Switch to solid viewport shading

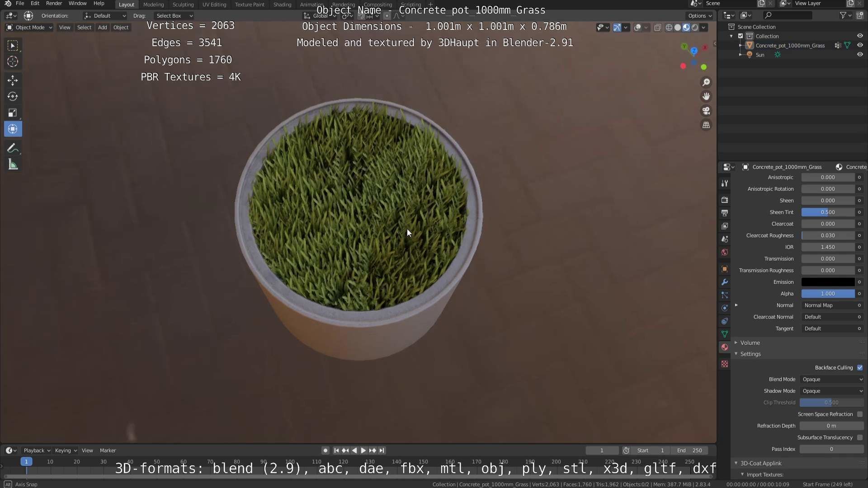tap(678, 28)
